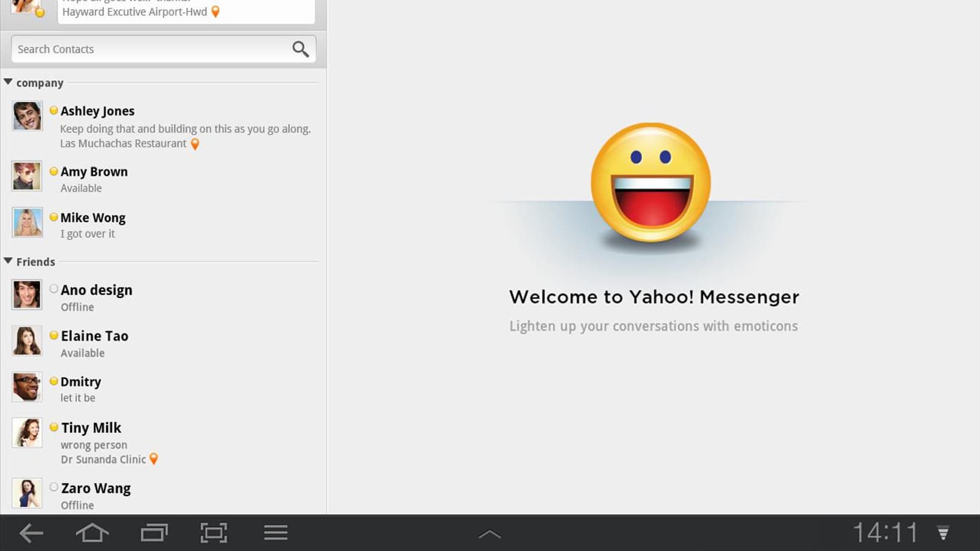Tap the search magnifier icon
Viewport: 980px width, 551px height.
click(300, 49)
